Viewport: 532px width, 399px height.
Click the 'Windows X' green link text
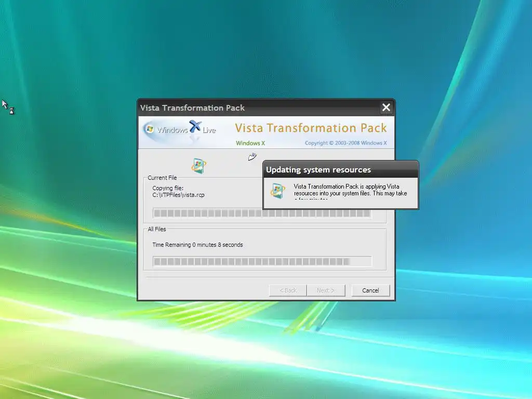click(250, 143)
